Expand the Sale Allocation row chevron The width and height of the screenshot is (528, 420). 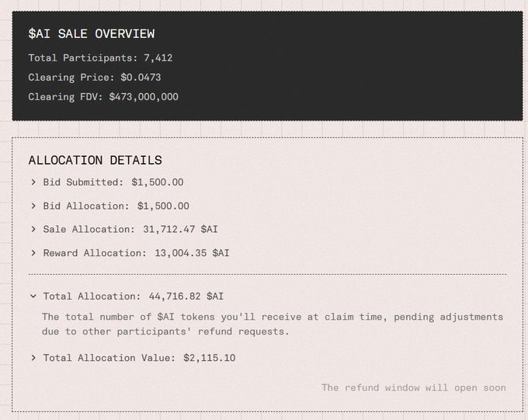coord(33,230)
